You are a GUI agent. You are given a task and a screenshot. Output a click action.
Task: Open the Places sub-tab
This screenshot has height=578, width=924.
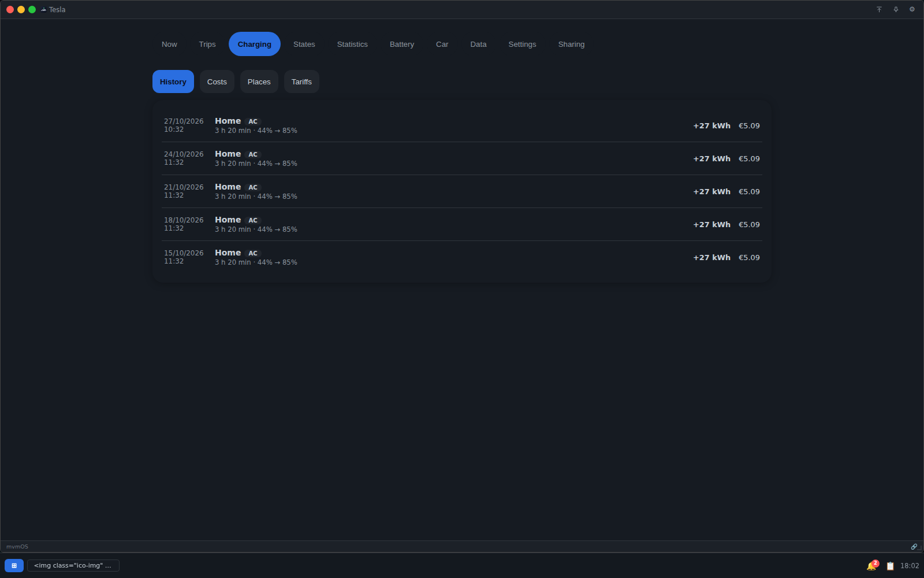tap(259, 81)
